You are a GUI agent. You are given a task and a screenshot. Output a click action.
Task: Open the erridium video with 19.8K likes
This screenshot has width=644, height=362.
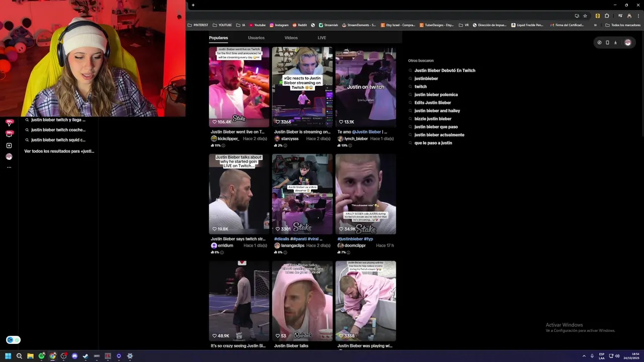pos(239,194)
